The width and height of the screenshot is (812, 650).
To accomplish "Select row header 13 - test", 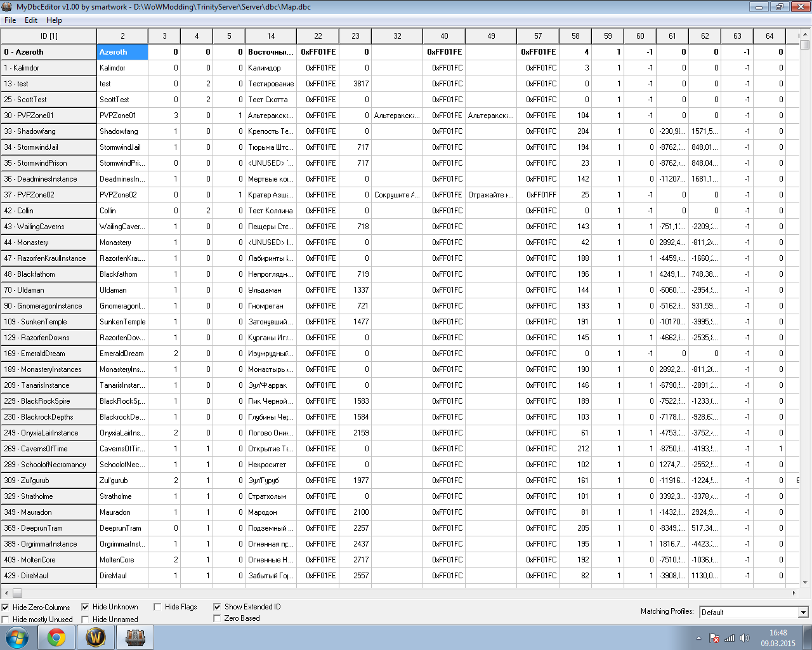I will [49, 84].
